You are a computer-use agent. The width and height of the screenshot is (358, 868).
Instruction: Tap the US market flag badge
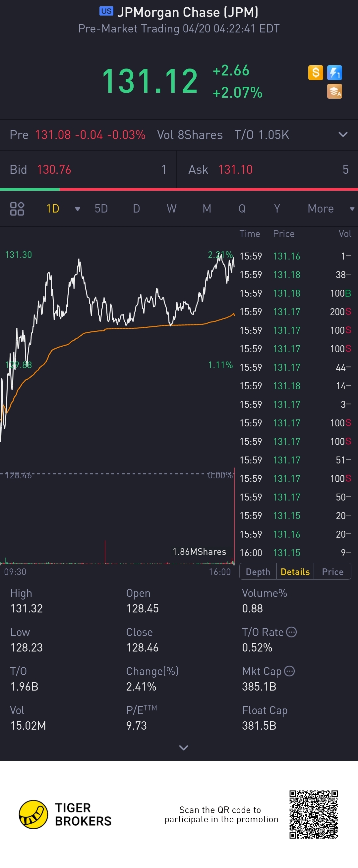(x=106, y=11)
